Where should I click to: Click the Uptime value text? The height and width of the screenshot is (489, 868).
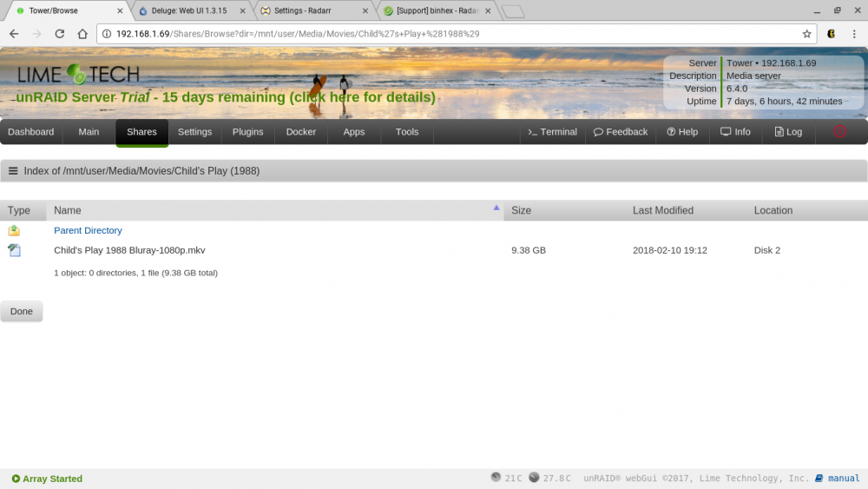785,102
